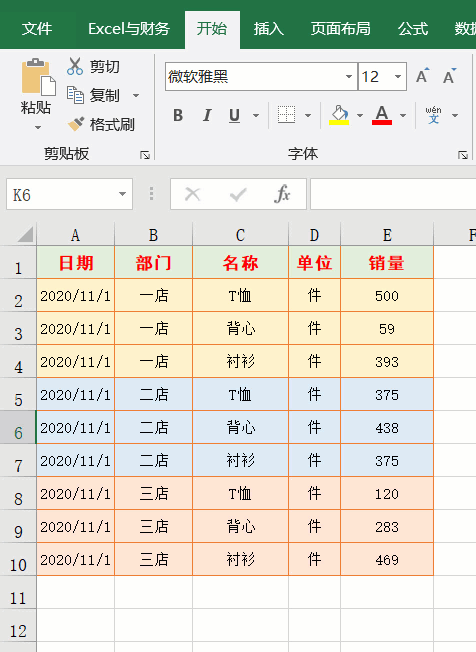
Task: Apply yellow fill color bucket
Action: pos(339,115)
